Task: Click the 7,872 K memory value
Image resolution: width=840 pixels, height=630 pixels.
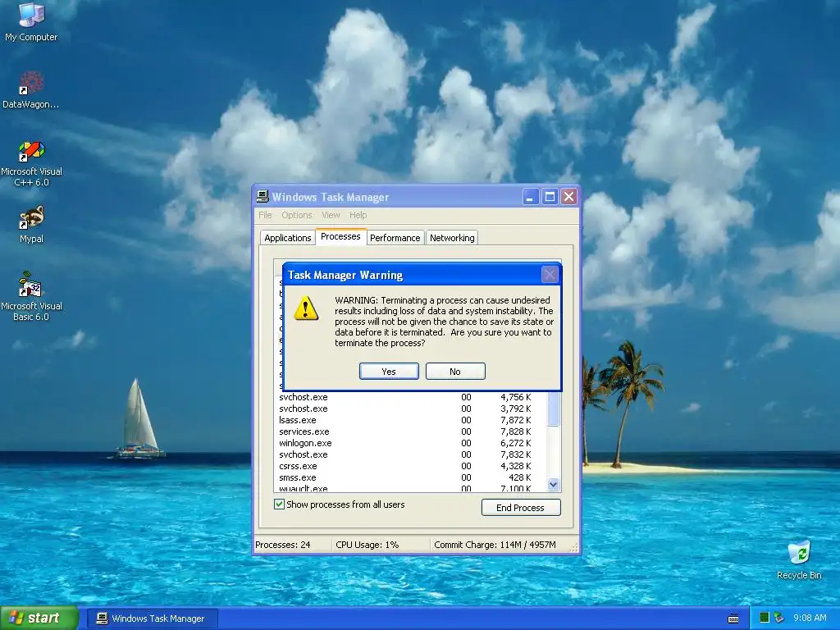Action: (x=516, y=420)
